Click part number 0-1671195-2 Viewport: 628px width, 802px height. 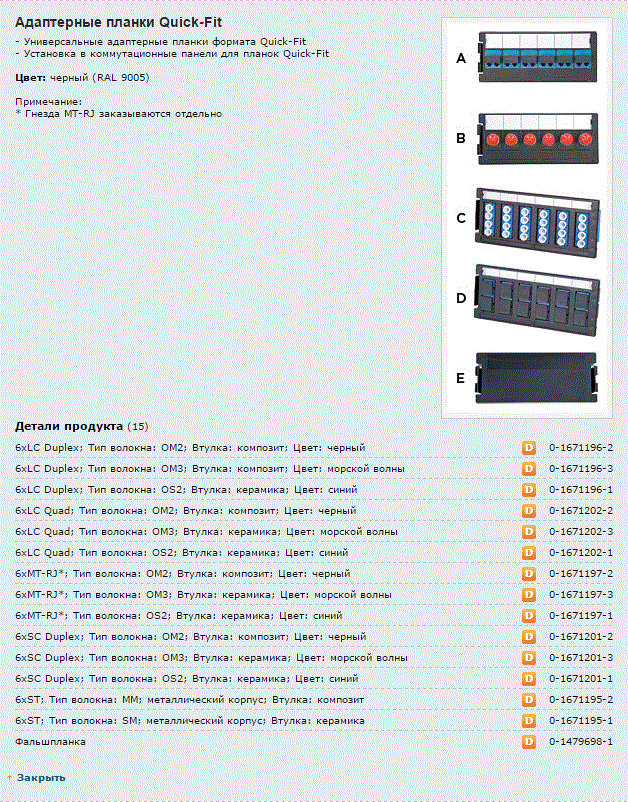click(581, 700)
